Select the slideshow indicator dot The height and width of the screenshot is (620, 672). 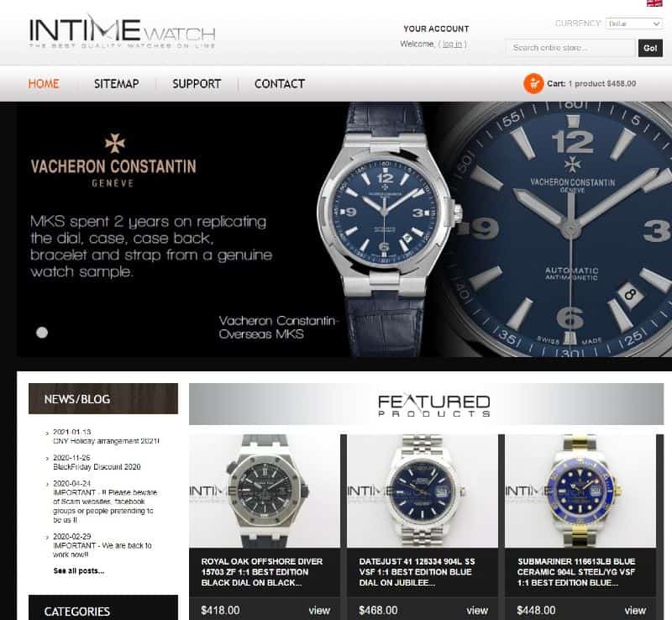42,333
